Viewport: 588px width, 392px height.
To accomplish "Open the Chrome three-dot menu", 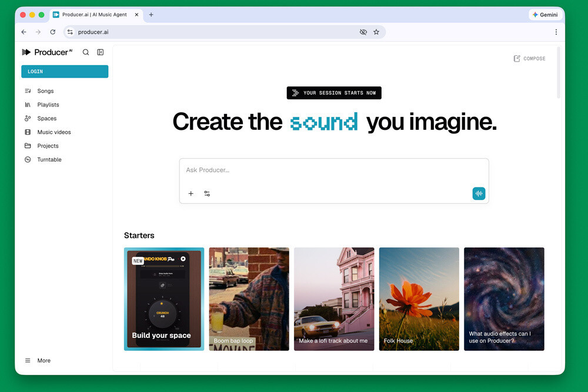I will click(556, 32).
